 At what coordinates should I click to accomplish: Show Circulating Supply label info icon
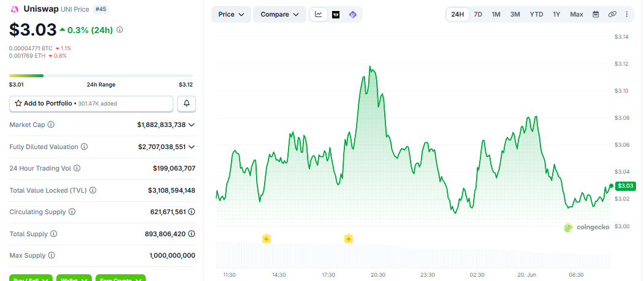pos(72,212)
